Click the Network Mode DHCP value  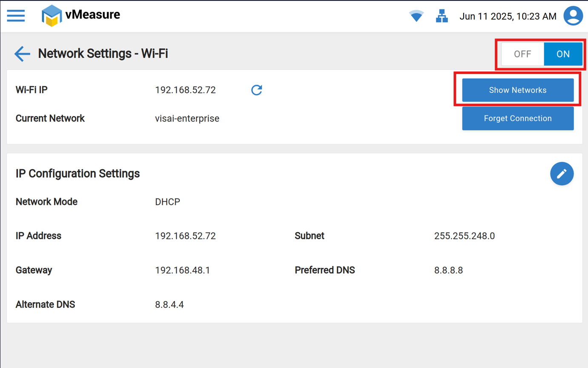[167, 202]
